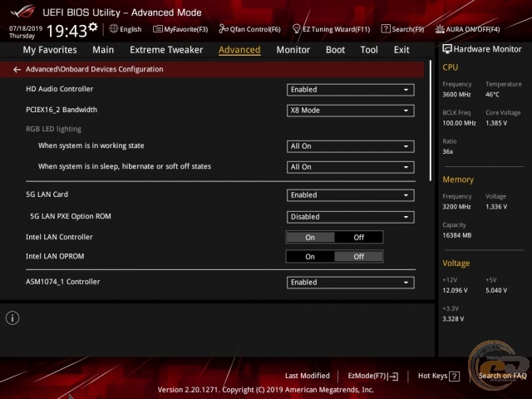Click the info icon in help area
The image size is (532, 399).
point(12,318)
